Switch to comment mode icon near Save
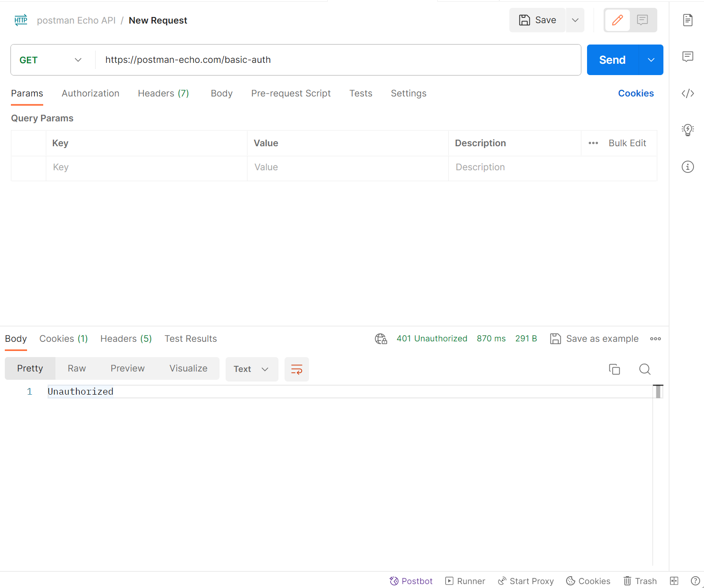 [642, 20]
